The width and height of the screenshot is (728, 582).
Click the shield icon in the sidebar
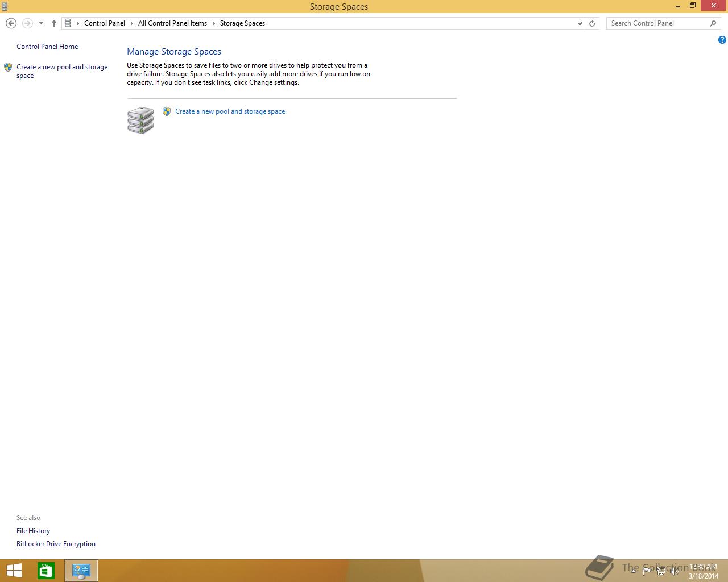click(8, 67)
